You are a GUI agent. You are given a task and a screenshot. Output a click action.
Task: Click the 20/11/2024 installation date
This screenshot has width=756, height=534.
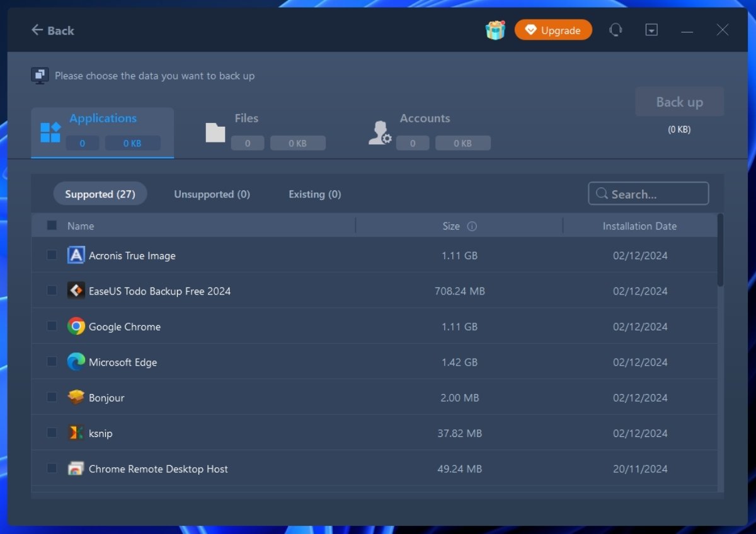pyautogui.click(x=640, y=469)
